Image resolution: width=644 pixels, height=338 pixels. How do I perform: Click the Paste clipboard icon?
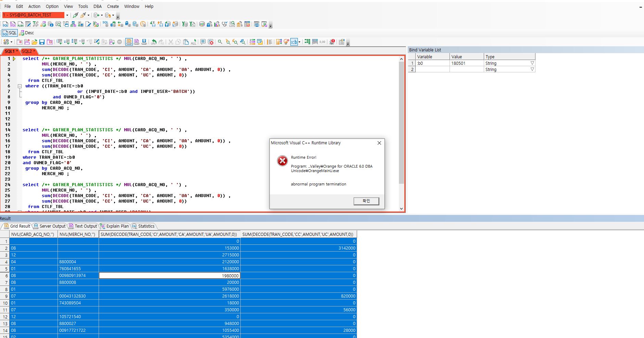pos(186,42)
